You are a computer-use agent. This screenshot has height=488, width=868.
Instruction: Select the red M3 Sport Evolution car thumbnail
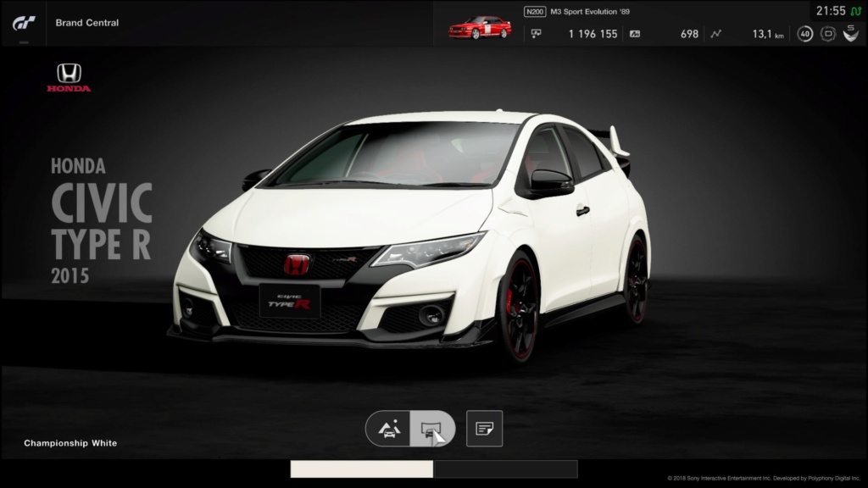click(x=480, y=27)
